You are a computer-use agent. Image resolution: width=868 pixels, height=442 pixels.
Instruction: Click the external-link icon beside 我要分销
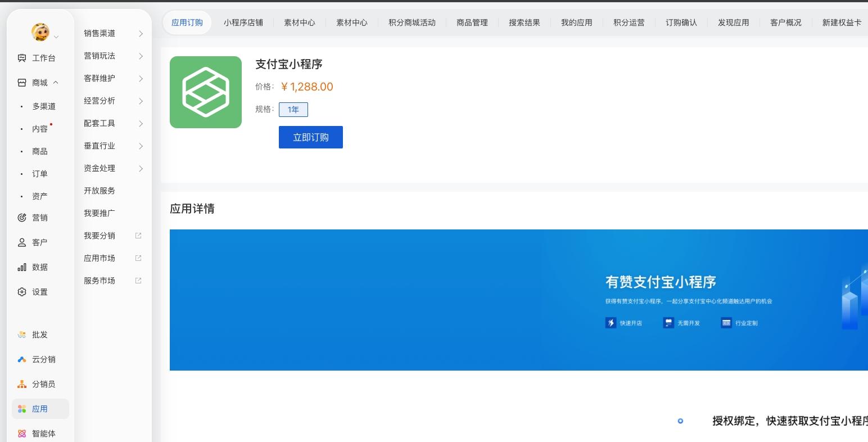[x=138, y=236]
